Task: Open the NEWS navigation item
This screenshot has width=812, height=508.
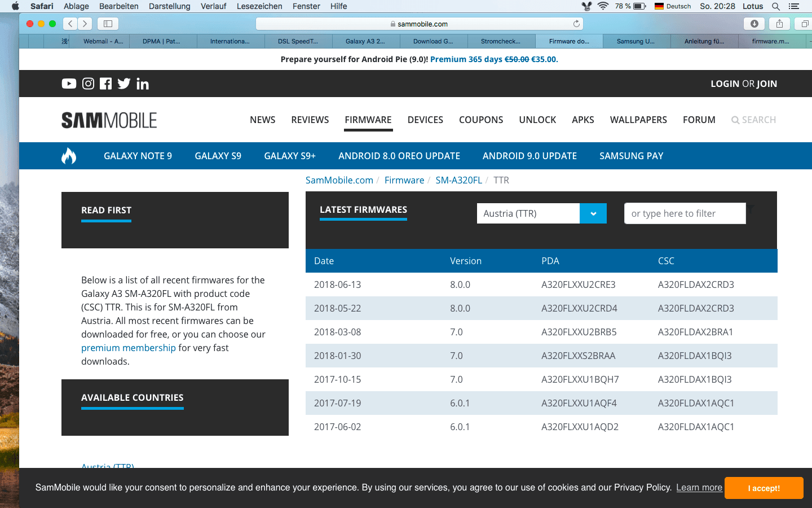Action: click(x=263, y=120)
